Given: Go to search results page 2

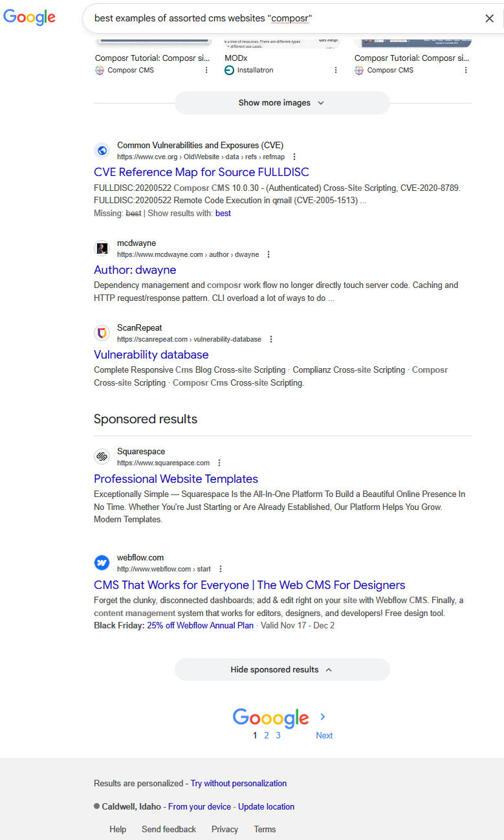Looking at the screenshot, I should tap(266, 735).
